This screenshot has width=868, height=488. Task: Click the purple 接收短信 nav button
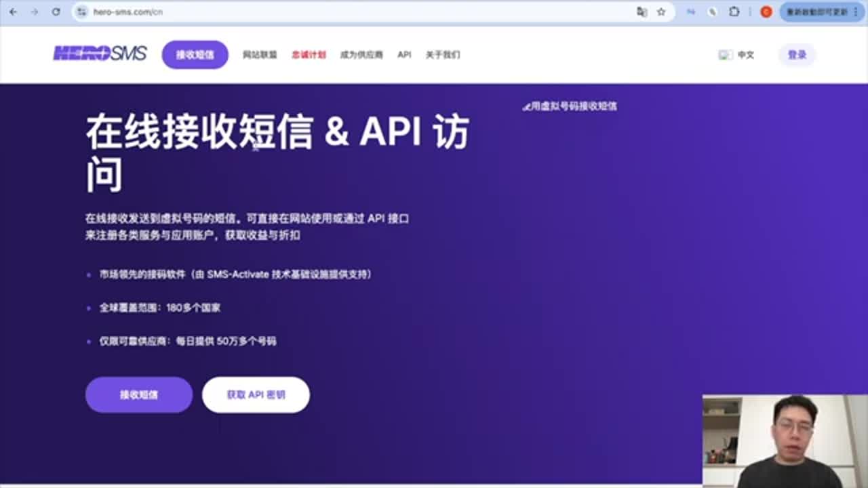tap(195, 55)
